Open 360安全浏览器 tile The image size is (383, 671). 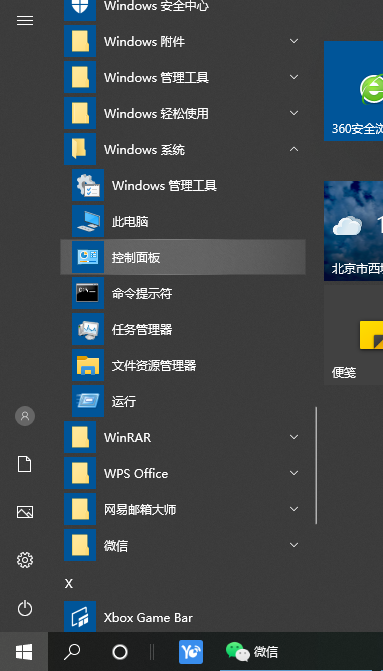tap(353, 91)
